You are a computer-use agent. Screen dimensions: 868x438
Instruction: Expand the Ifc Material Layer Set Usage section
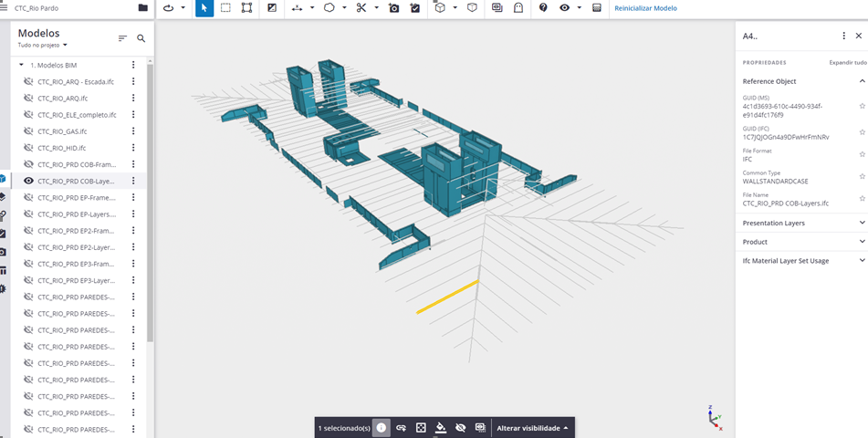click(862, 261)
